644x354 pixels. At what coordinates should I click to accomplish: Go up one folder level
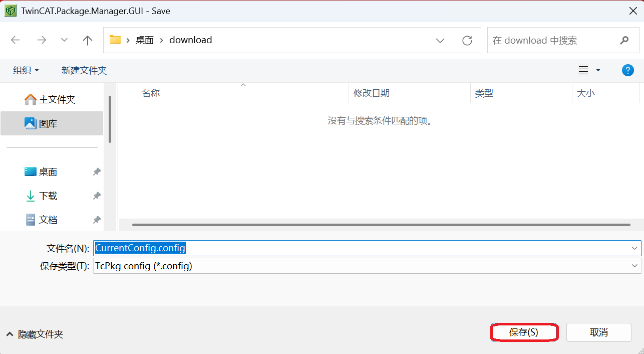pyautogui.click(x=87, y=40)
